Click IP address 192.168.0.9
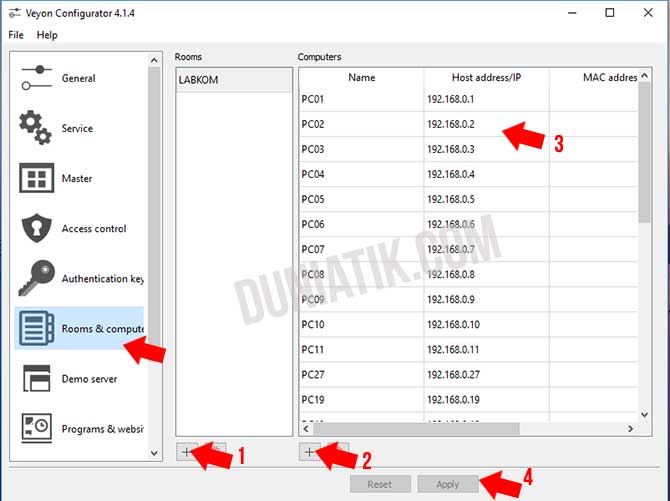Screen dimensions: 670x501 click(451, 299)
